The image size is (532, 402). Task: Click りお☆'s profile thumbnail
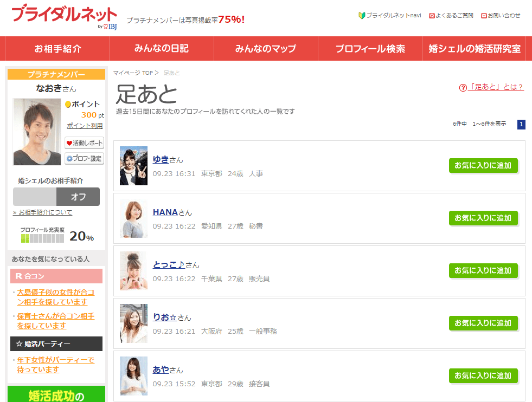pos(133,323)
